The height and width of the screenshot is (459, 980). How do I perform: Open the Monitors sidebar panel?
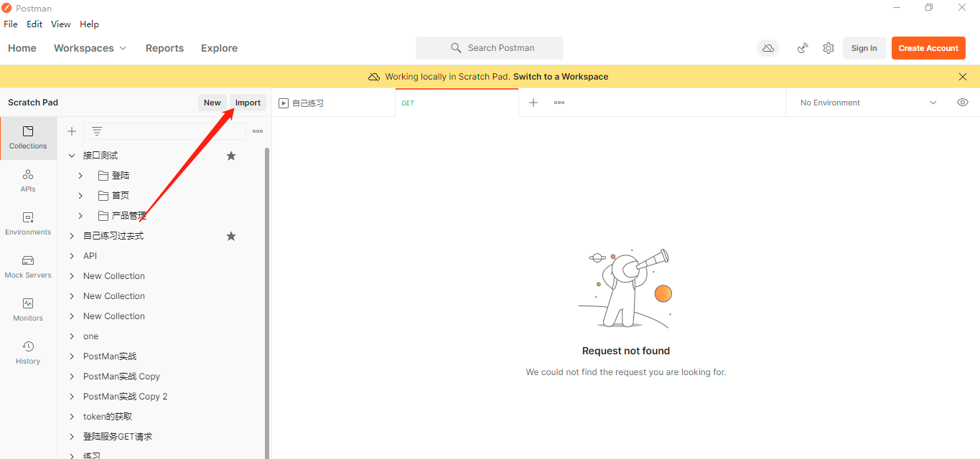(28, 311)
